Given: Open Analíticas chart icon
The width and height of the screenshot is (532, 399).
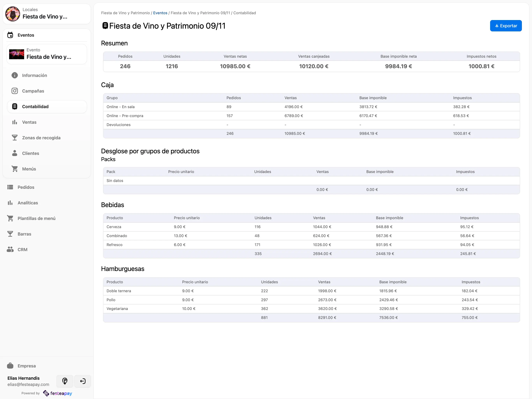Looking at the screenshot, I should (x=10, y=203).
